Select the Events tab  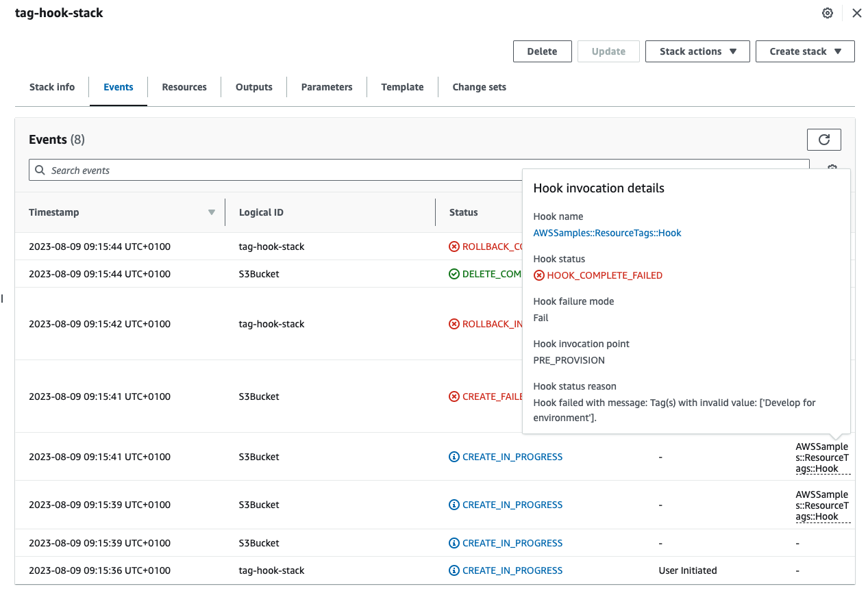coord(119,87)
